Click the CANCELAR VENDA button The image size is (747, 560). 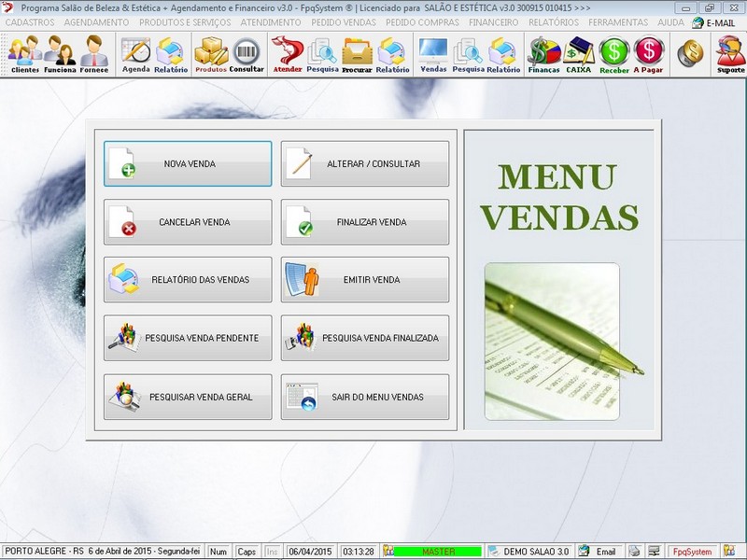(188, 222)
